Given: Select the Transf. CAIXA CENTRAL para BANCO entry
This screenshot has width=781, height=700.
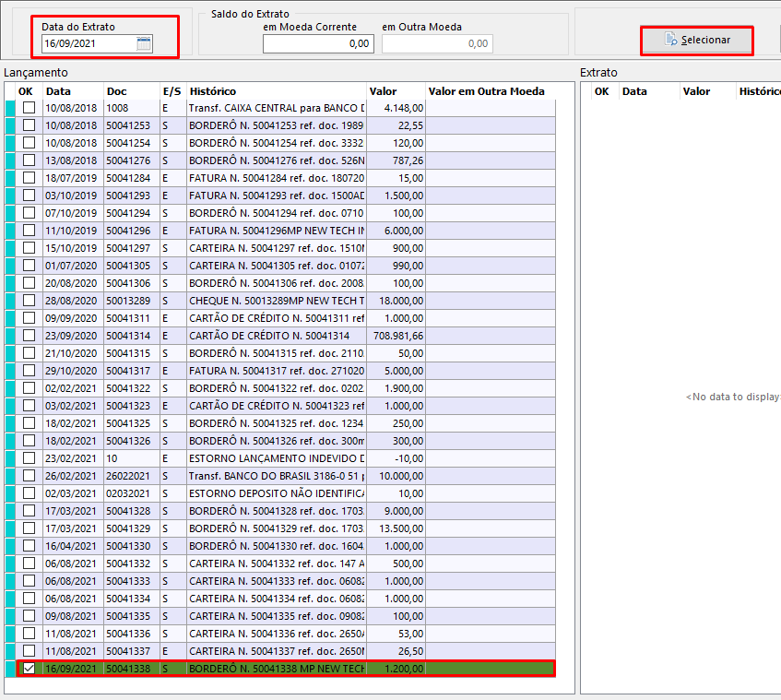Looking at the screenshot, I should tap(277, 108).
